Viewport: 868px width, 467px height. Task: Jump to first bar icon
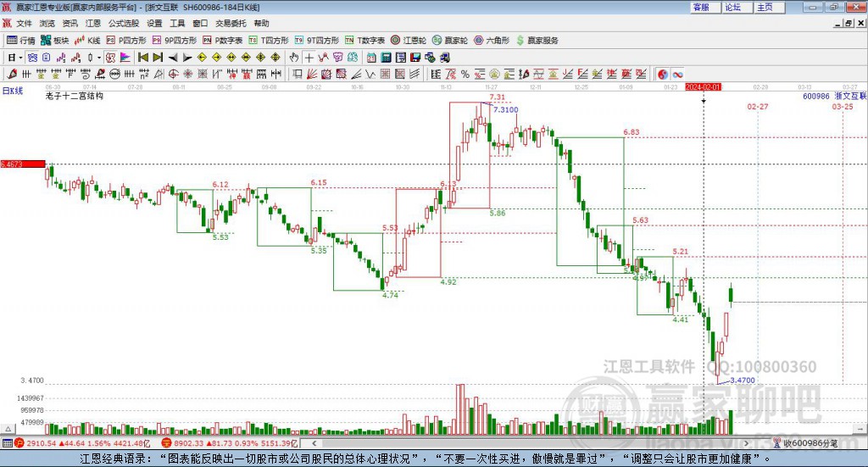point(142,58)
